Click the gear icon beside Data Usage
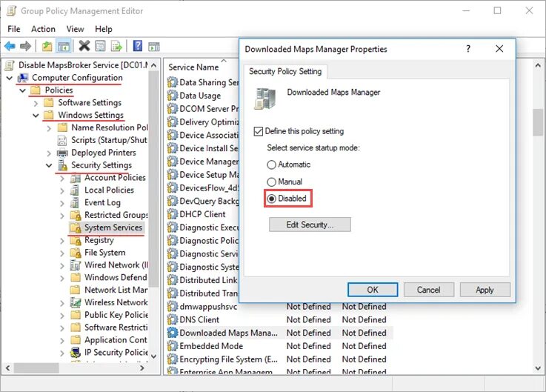Screen dimensions: 546x392 pyautogui.click(x=173, y=96)
